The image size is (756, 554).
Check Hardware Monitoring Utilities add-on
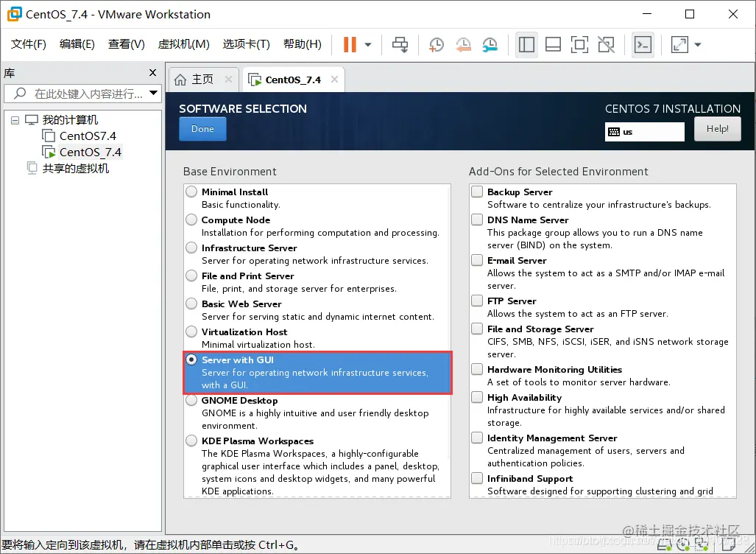tap(477, 369)
